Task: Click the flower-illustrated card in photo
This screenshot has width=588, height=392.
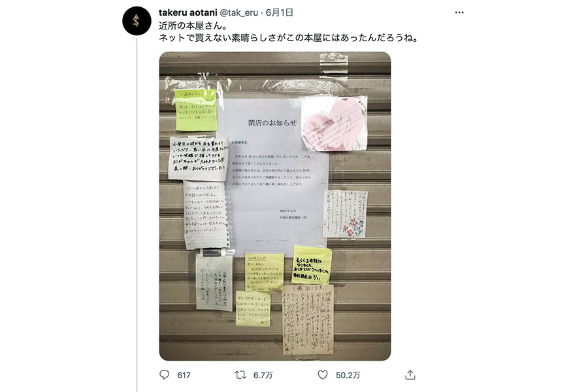Action: tap(345, 214)
